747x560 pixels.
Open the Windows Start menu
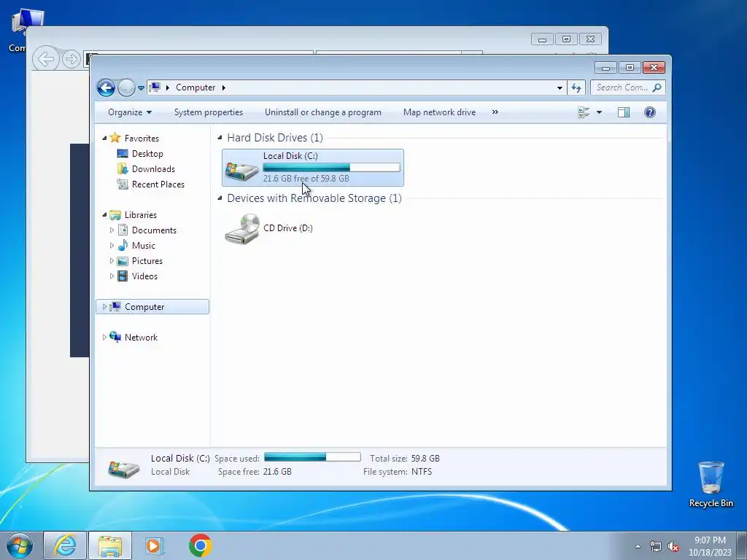pyautogui.click(x=20, y=545)
